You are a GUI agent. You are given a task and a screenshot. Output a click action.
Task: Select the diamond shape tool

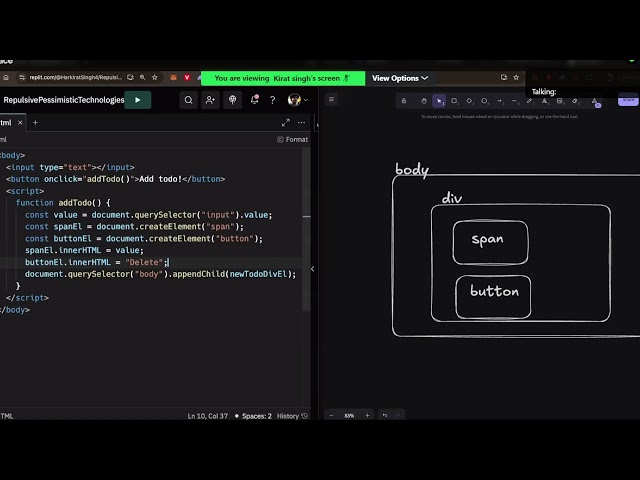pos(469,101)
